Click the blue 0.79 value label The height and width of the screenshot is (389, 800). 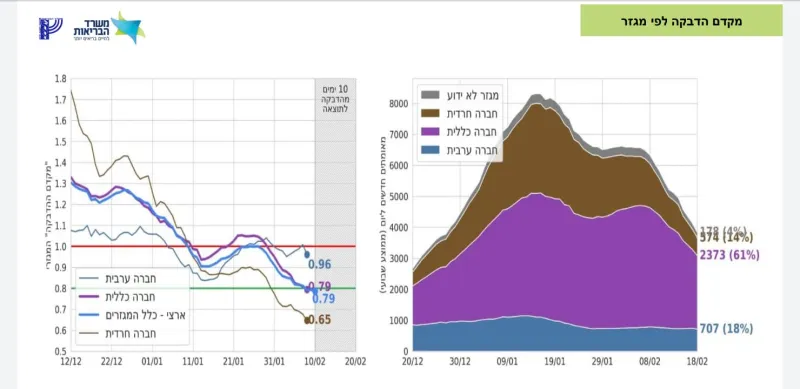tap(323, 299)
